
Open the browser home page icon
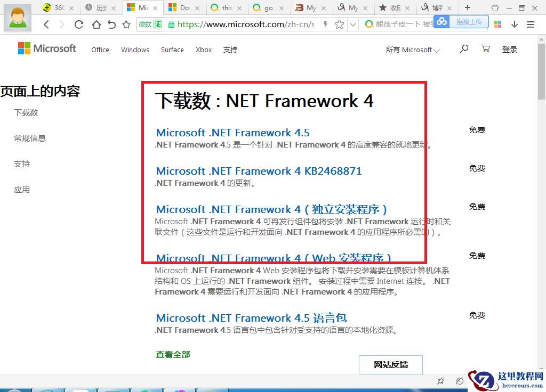pos(96,24)
